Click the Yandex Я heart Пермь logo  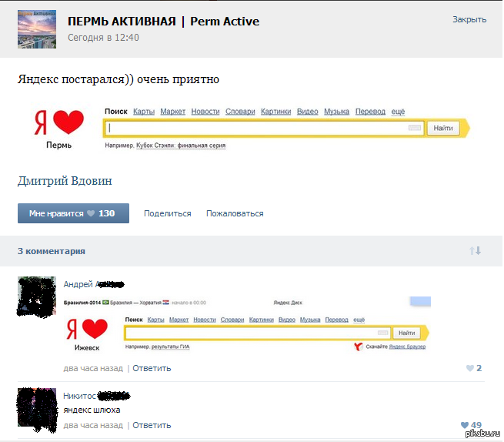pos(59,129)
